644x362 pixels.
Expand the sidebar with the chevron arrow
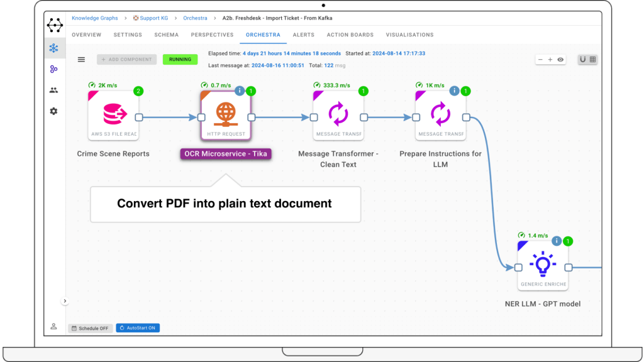[65, 301]
